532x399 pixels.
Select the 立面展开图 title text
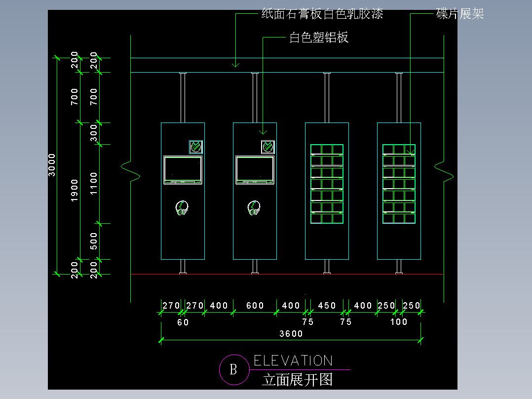(x=298, y=380)
